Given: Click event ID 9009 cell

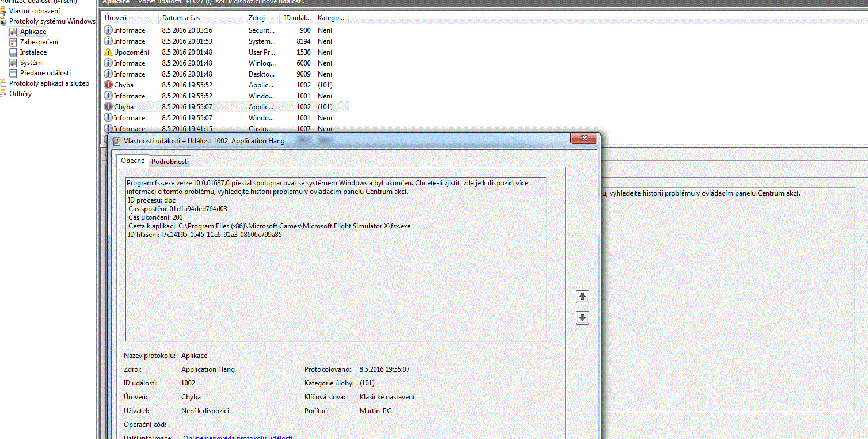Looking at the screenshot, I should (303, 74).
